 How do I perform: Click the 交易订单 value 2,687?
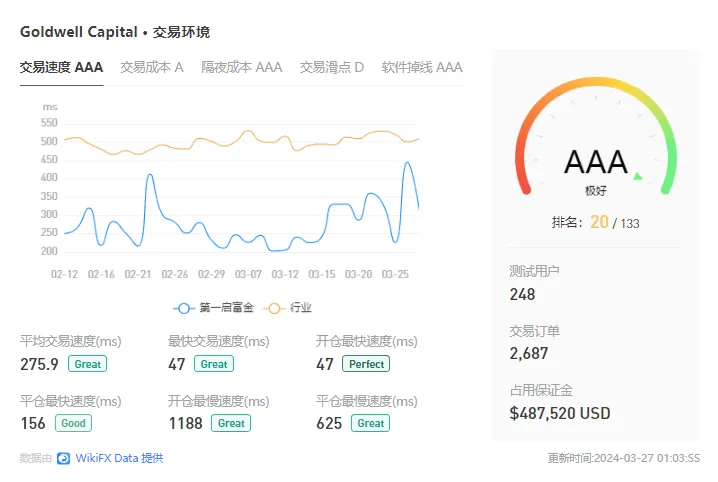pyautogui.click(x=529, y=353)
